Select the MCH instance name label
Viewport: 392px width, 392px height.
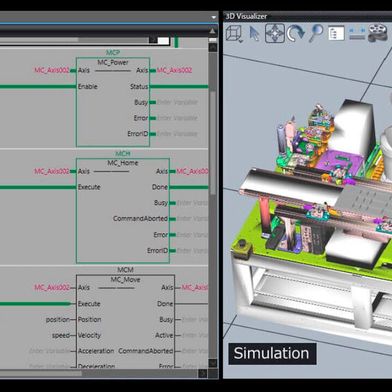123,154
